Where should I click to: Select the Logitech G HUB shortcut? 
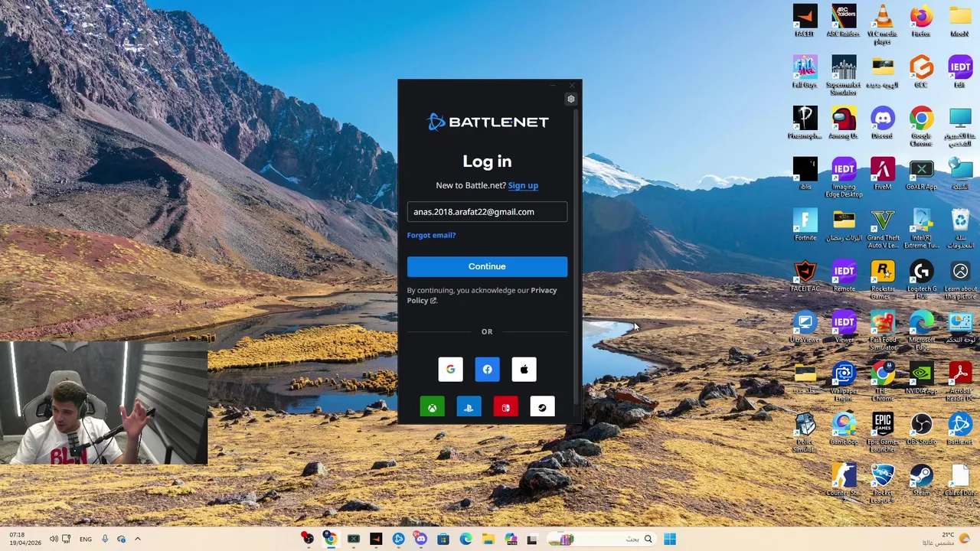921,279
